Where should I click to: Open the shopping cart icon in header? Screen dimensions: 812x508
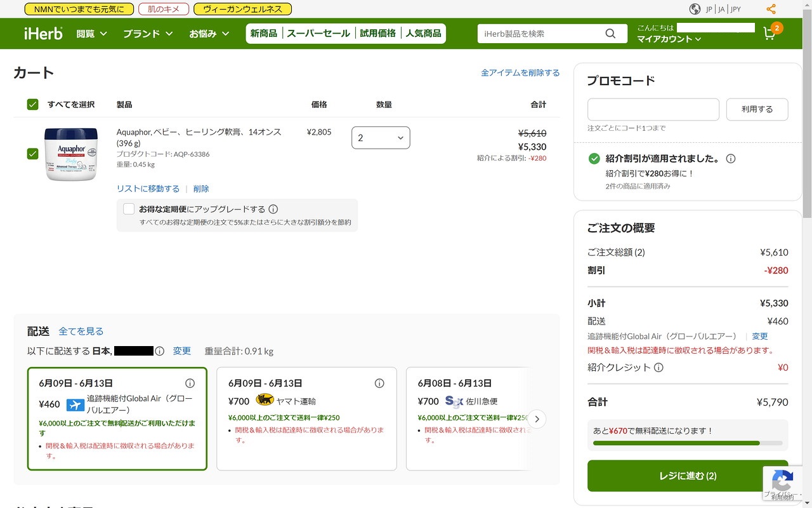pos(769,34)
